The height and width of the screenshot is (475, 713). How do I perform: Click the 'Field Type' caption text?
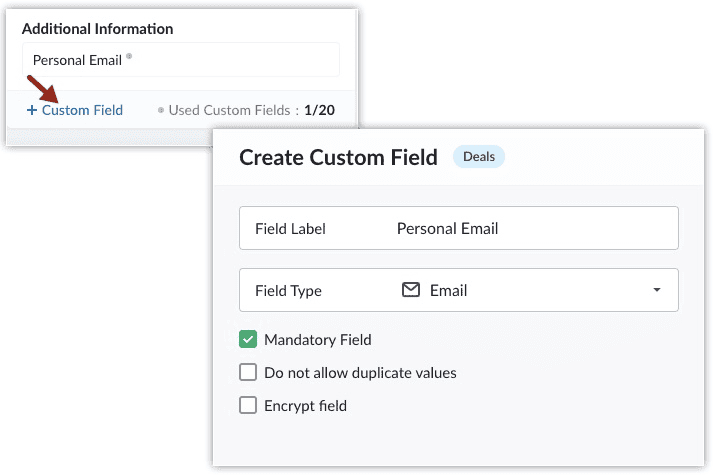pyautogui.click(x=288, y=290)
